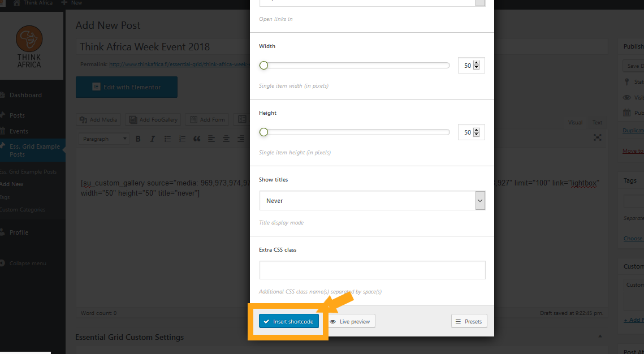The height and width of the screenshot is (354, 644).
Task: Toggle italic formatting
Action: coord(152,139)
